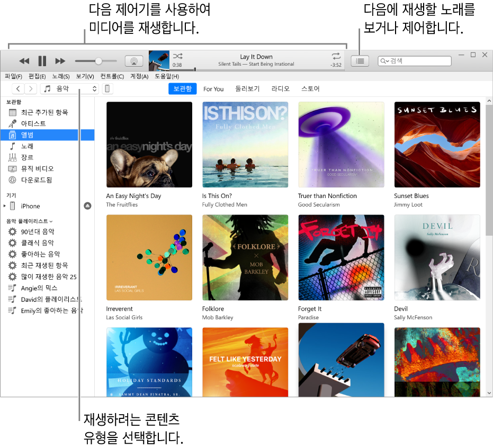Image resolution: width=493 pixels, height=448 pixels.
Task: Select 아티스트 in the sidebar
Action: click(47, 123)
